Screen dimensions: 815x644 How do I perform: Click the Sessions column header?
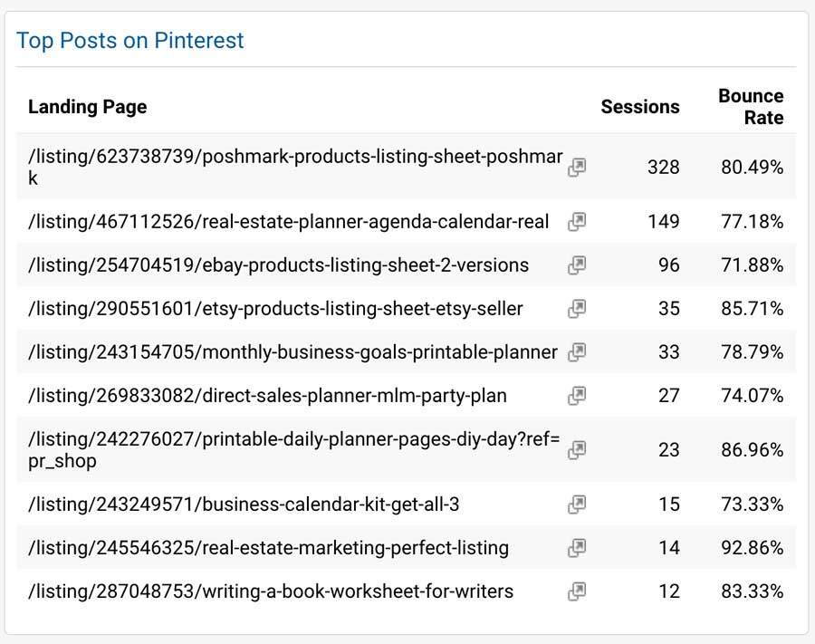(640, 107)
